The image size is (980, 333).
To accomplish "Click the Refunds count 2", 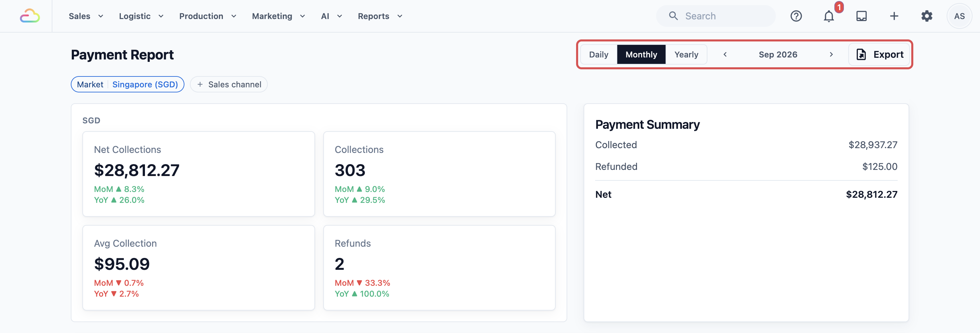I will pyautogui.click(x=339, y=264).
